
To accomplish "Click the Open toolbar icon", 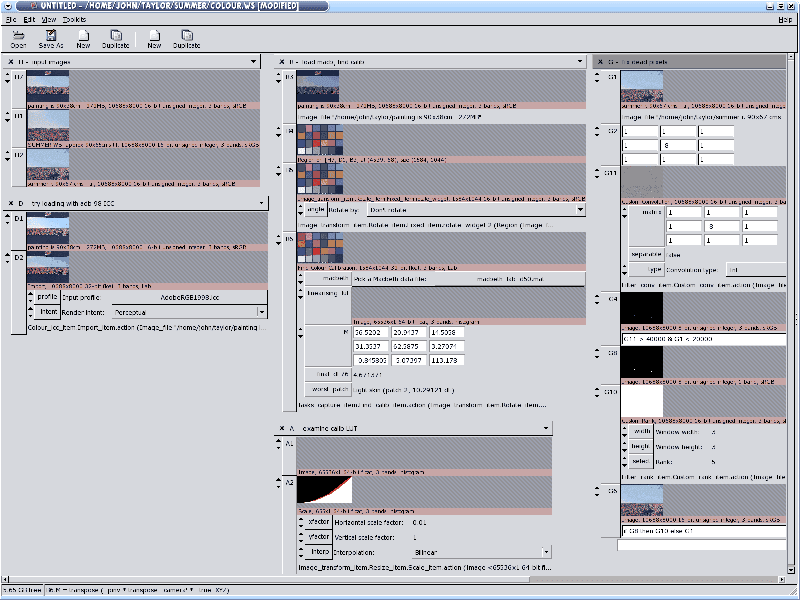I will click(x=18, y=39).
